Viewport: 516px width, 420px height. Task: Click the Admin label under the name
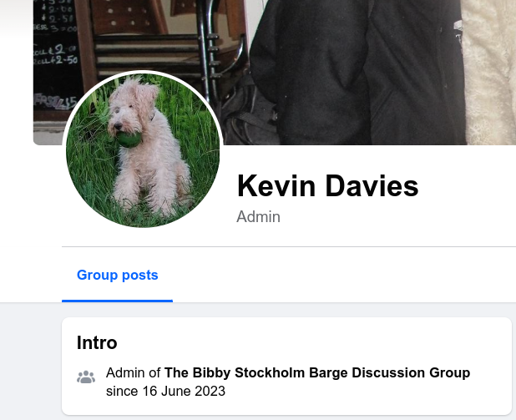[258, 217]
